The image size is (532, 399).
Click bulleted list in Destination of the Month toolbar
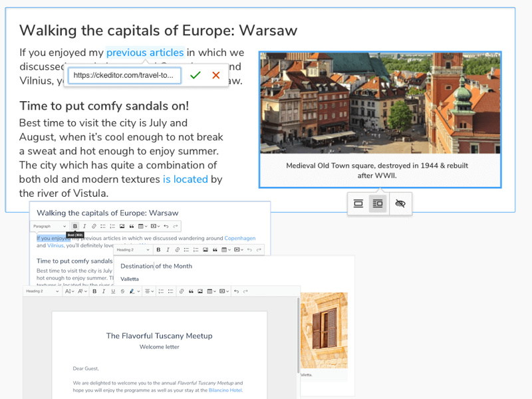(x=187, y=250)
